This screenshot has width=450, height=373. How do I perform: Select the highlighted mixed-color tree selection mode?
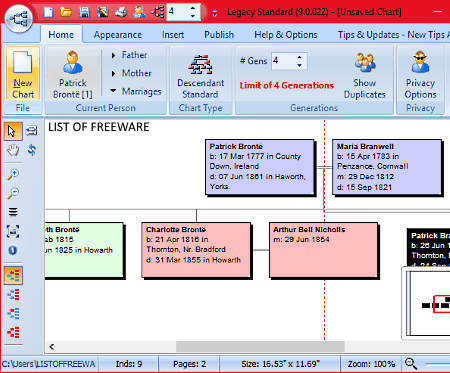click(x=13, y=275)
